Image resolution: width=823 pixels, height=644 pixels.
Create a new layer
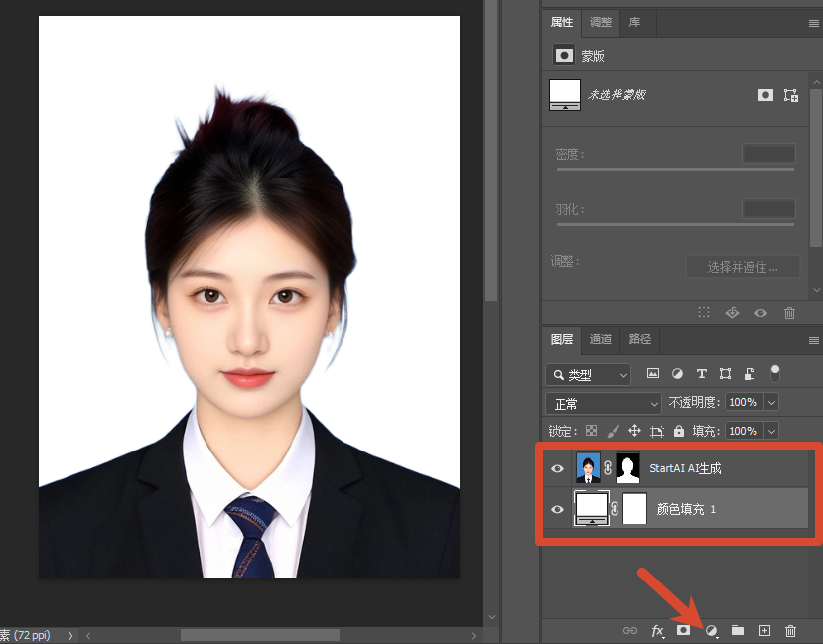point(764,630)
